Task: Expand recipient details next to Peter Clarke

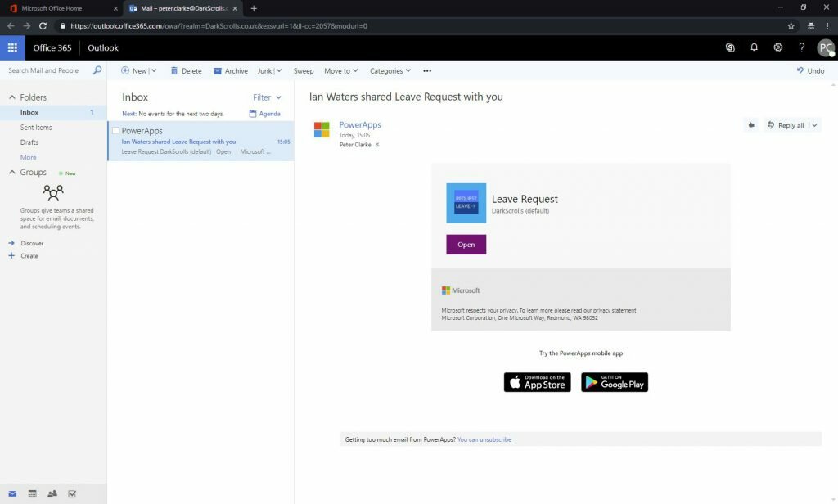Action: [376, 145]
